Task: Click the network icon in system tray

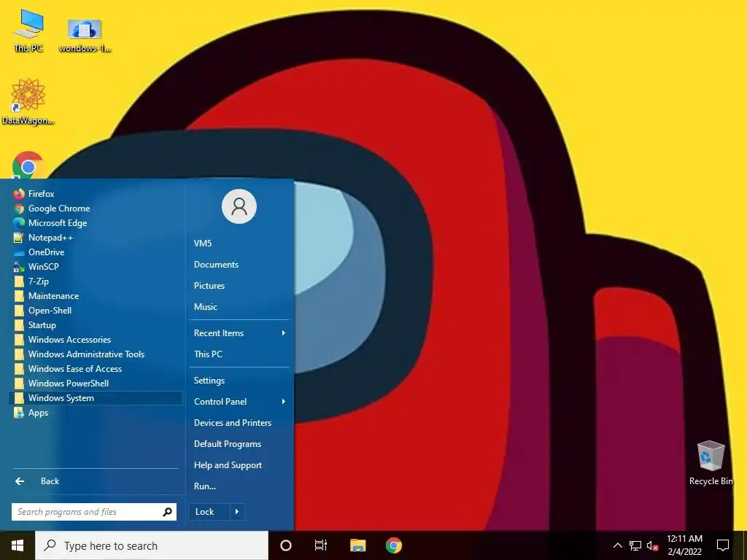Action: click(x=635, y=545)
